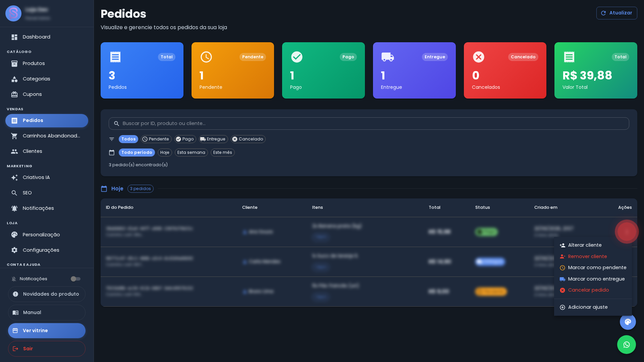This screenshot has width=644, height=362.
Task: Open sidebar Configurações gear item
Action: tap(47, 250)
